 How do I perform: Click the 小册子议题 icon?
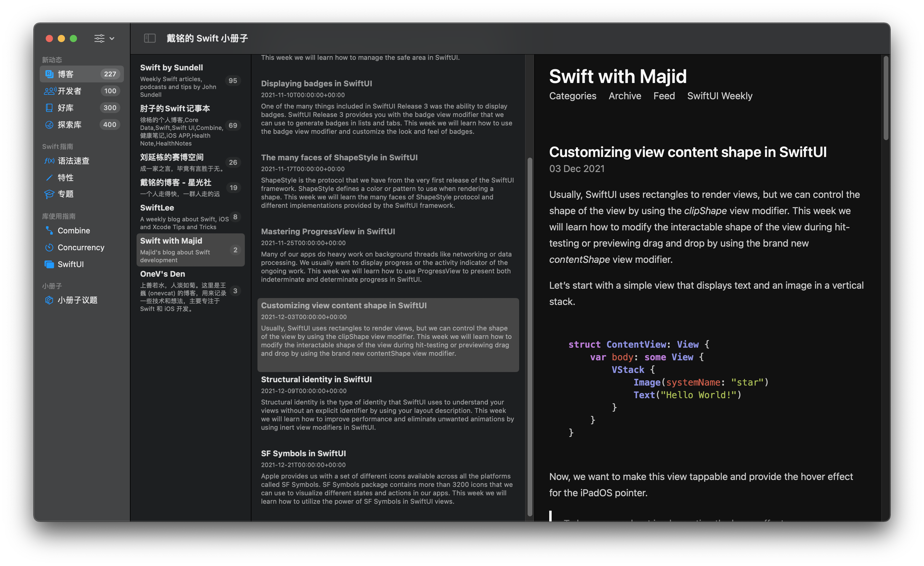click(x=49, y=300)
